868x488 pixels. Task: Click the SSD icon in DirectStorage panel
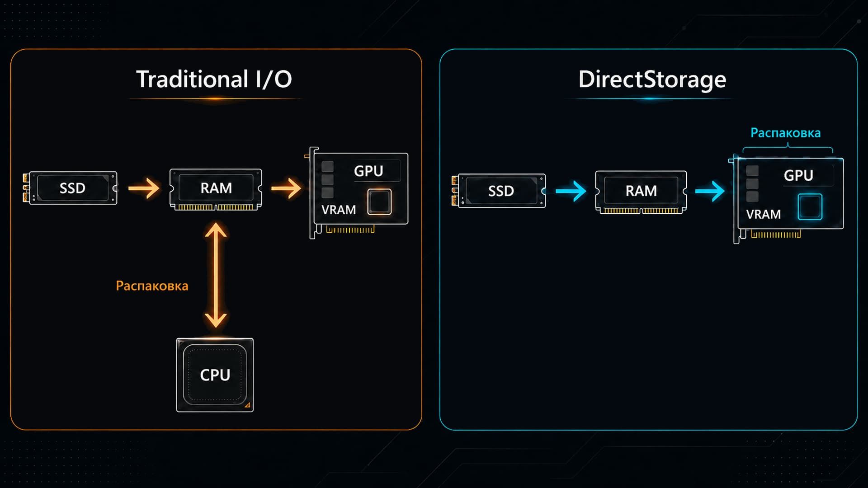tap(499, 191)
